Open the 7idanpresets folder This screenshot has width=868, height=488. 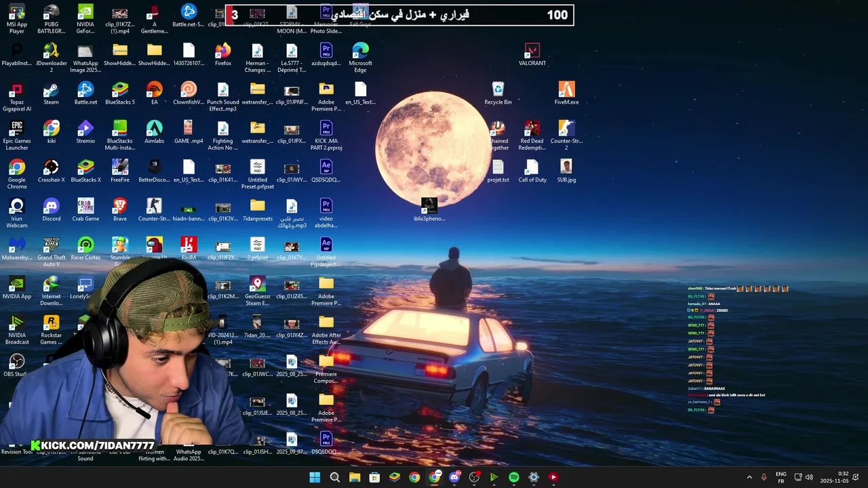pyautogui.click(x=257, y=210)
